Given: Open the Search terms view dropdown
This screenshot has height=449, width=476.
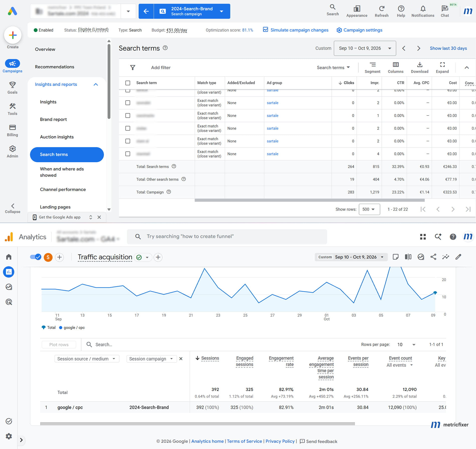Looking at the screenshot, I should [333, 67].
